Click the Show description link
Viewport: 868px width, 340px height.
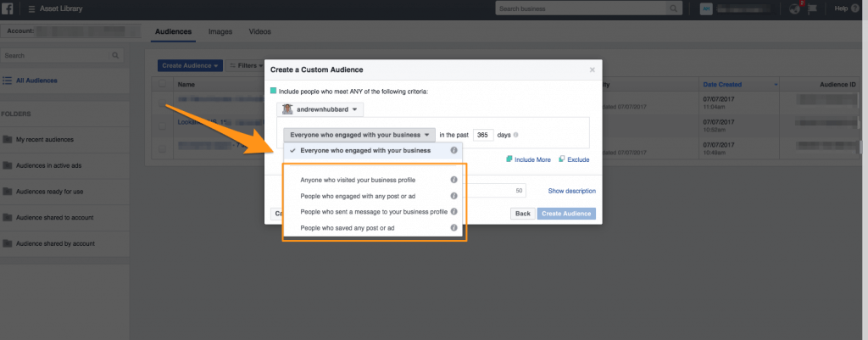(x=572, y=191)
